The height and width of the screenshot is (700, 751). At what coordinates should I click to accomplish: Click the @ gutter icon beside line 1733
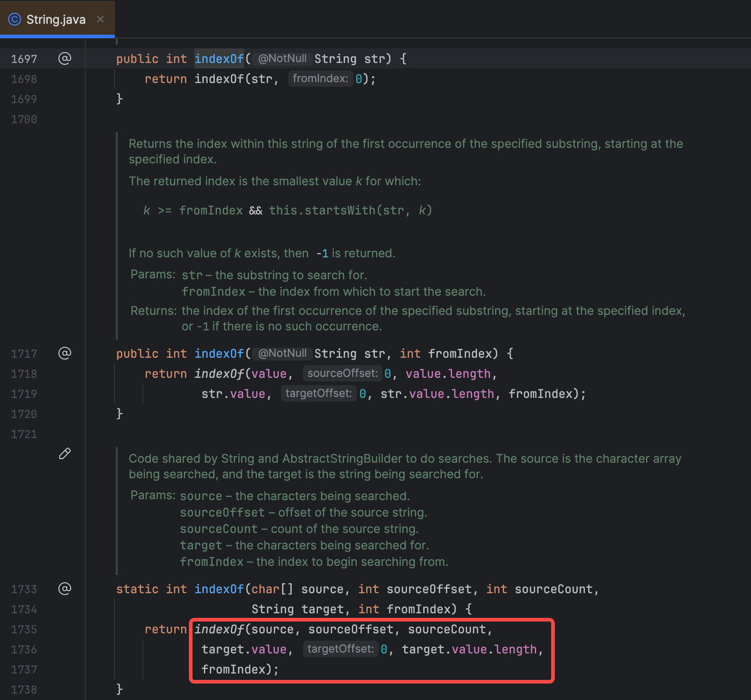pos(65,589)
